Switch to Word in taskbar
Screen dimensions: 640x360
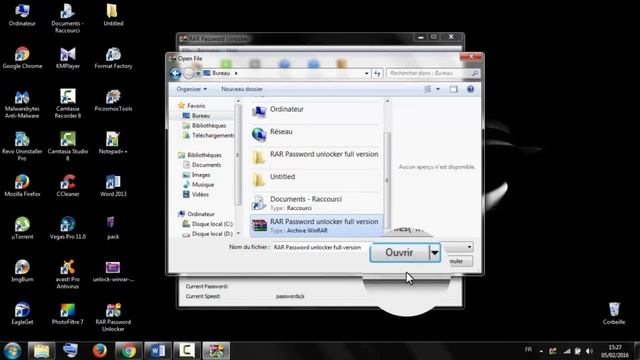pyautogui.click(x=158, y=351)
